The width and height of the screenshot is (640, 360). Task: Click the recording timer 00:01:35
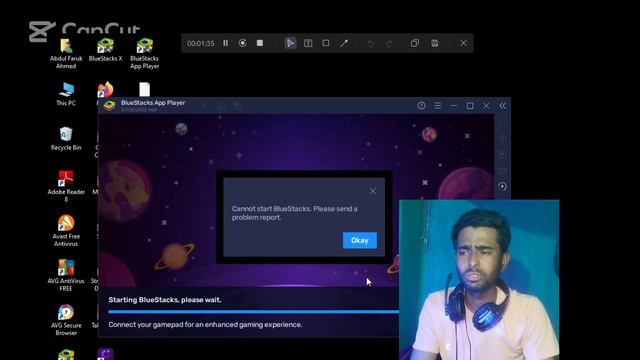[x=200, y=43]
